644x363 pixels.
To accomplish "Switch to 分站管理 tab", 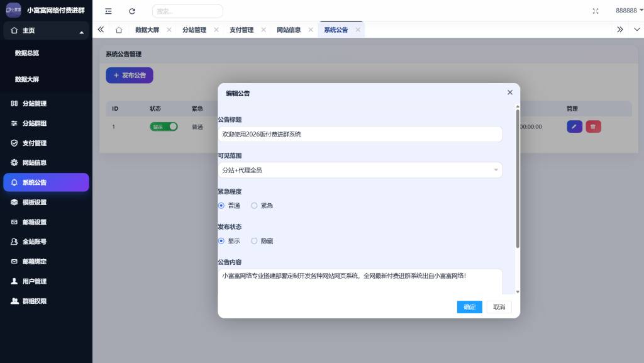I will 194,30.
